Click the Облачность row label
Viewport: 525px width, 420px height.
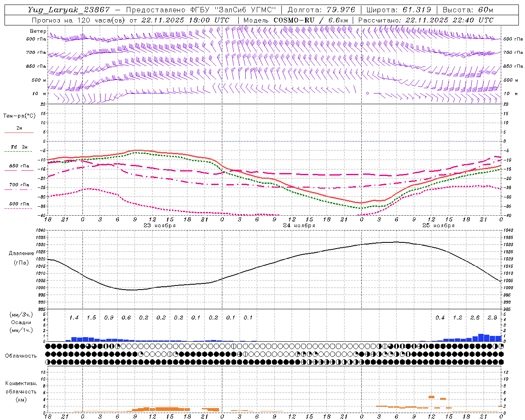(21, 356)
